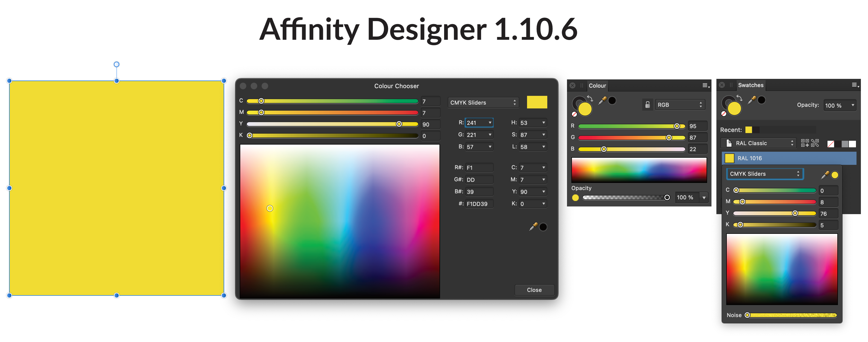
Task: Click the dark recent colour swatch
Action: (x=756, y=130)
